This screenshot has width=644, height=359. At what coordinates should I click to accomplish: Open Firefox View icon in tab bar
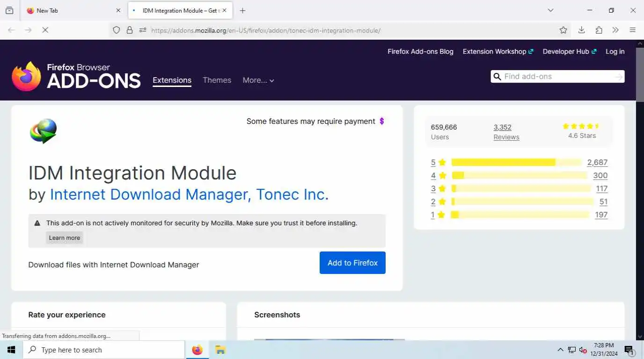[x=9, y=10]
